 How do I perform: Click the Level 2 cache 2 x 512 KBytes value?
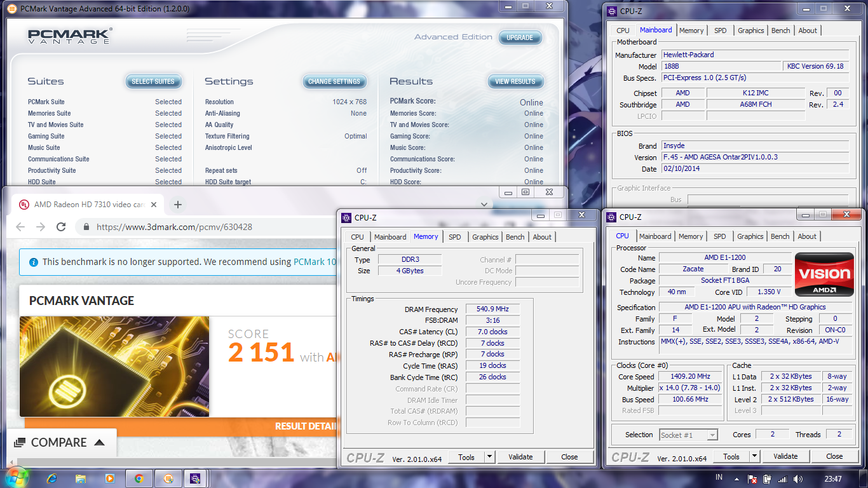790,399
